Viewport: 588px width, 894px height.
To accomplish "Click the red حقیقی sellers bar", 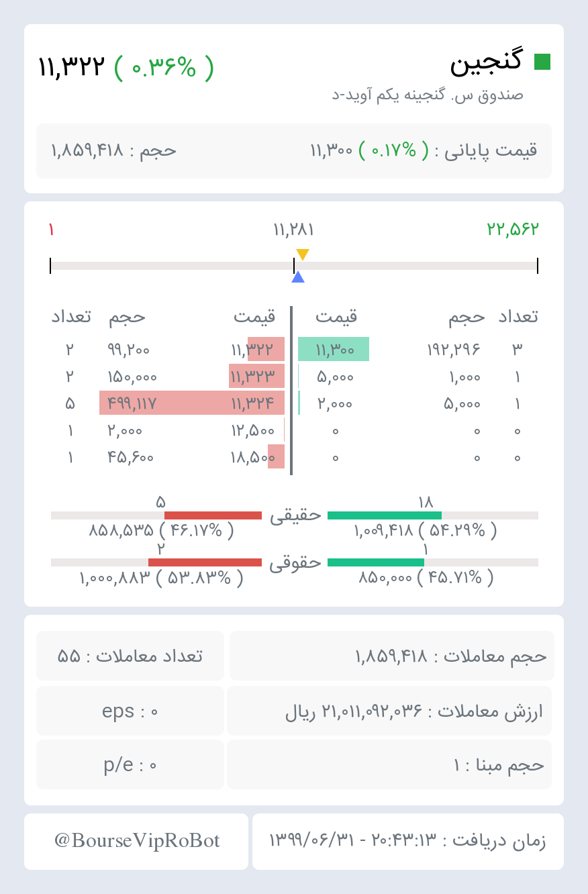I will [x=213, y=515].
